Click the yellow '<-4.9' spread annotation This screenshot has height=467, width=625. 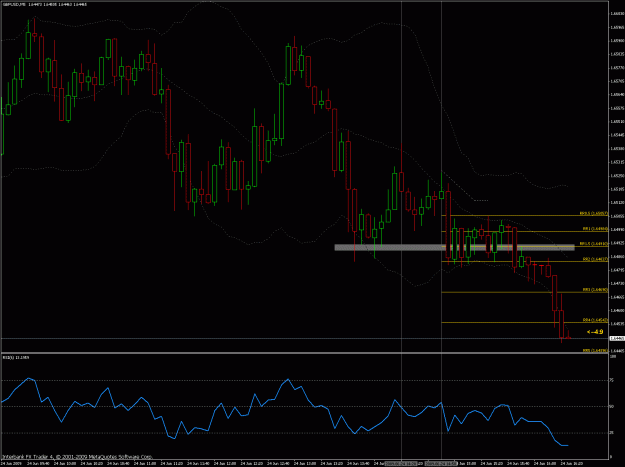tap(595, 332)
